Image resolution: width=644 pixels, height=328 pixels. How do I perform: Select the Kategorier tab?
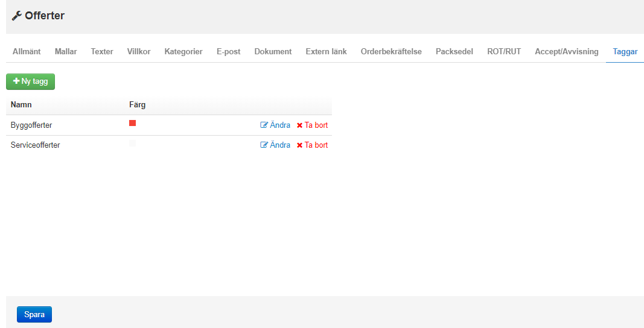[183, 52]
